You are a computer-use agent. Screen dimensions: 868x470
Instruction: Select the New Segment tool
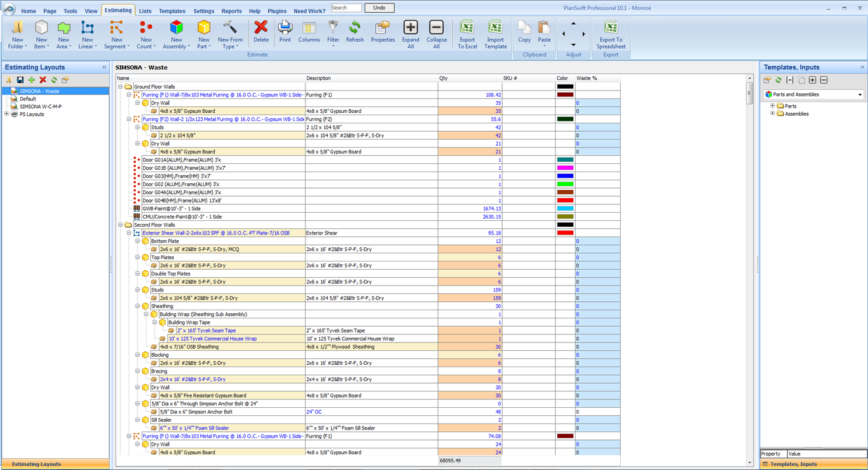coord(116,34)
